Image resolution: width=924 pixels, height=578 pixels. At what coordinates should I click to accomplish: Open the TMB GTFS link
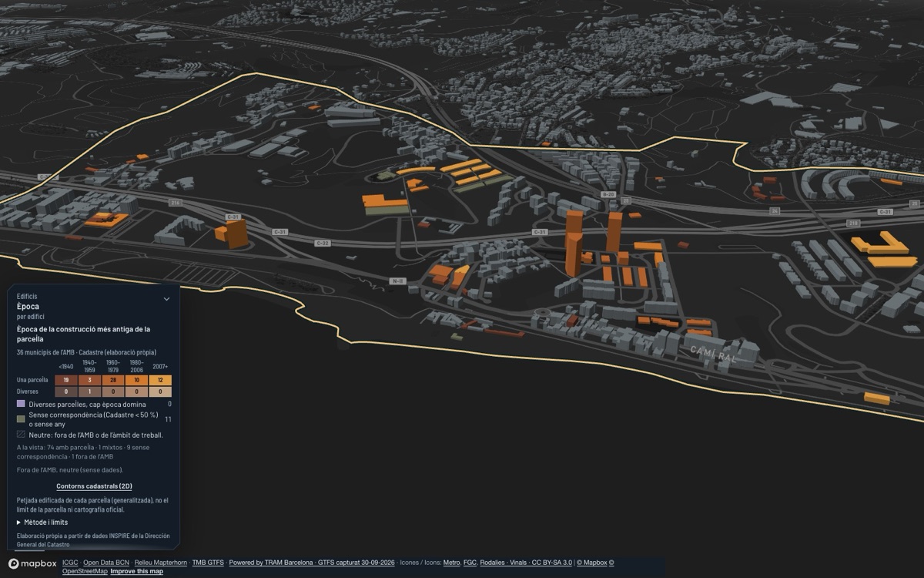click(x=208, y=563)
